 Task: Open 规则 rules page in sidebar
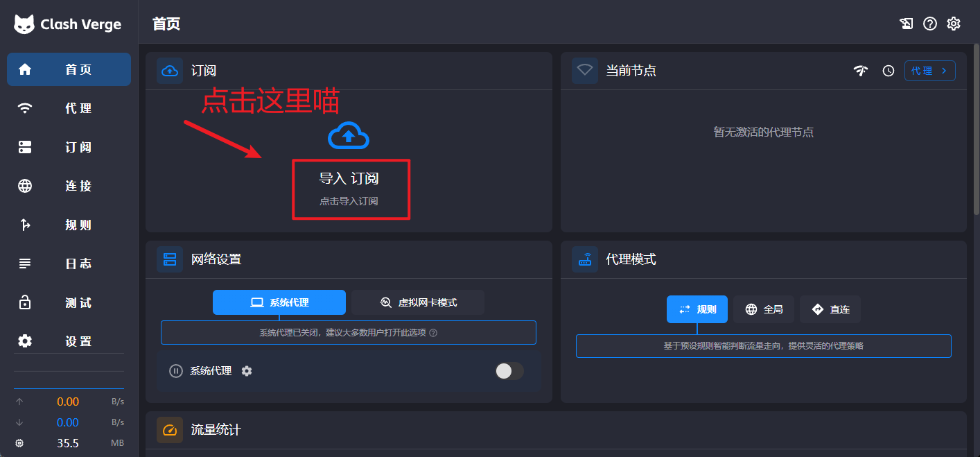69,225
